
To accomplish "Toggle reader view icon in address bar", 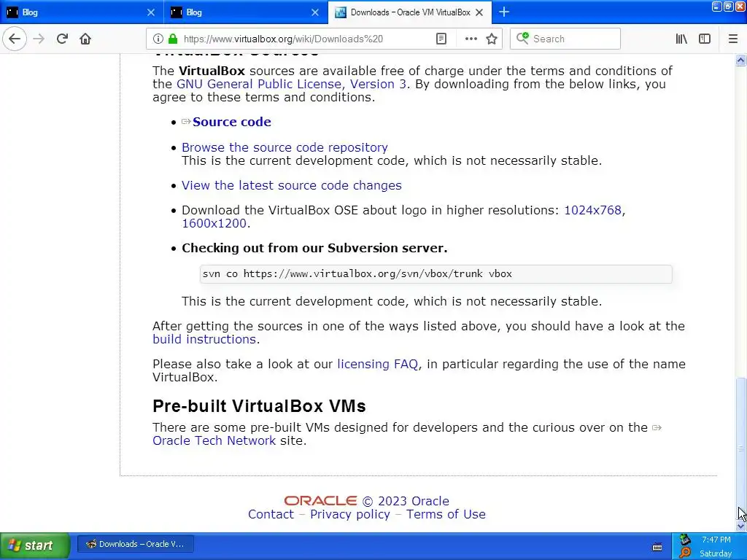I will click(441, 39).
